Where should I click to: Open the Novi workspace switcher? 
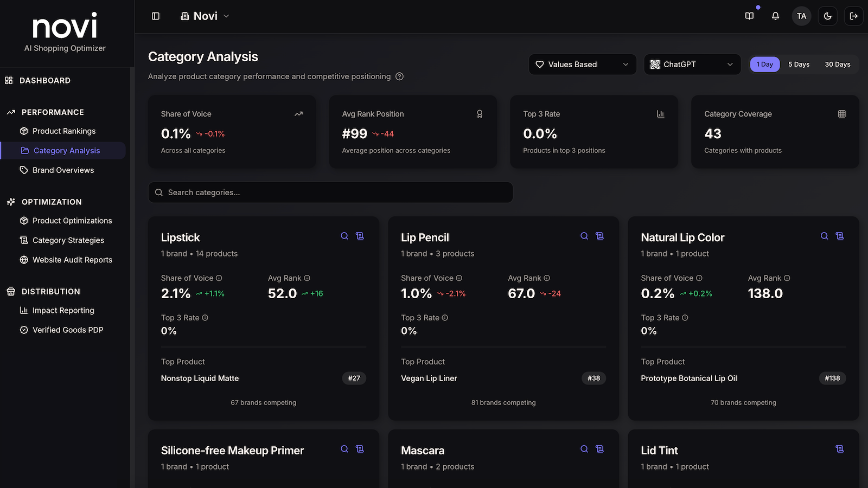pos(205,16)
